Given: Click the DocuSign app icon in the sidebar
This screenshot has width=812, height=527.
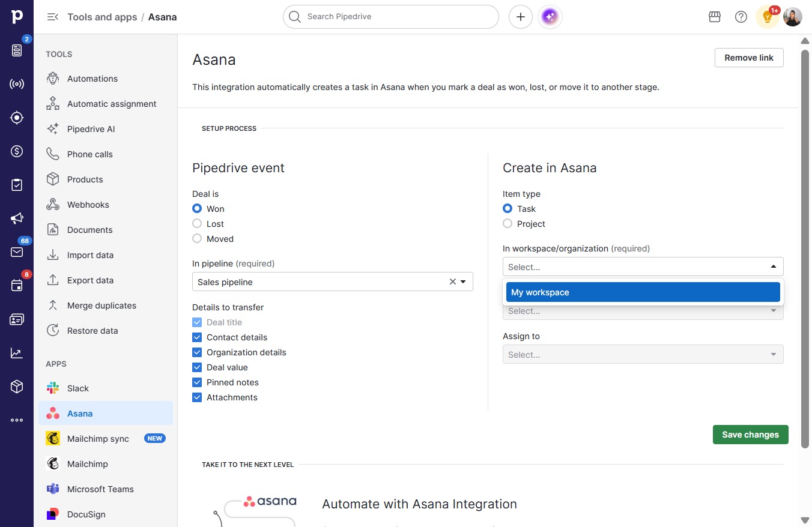Looking at the screenshot, I should tap(53, 514).
